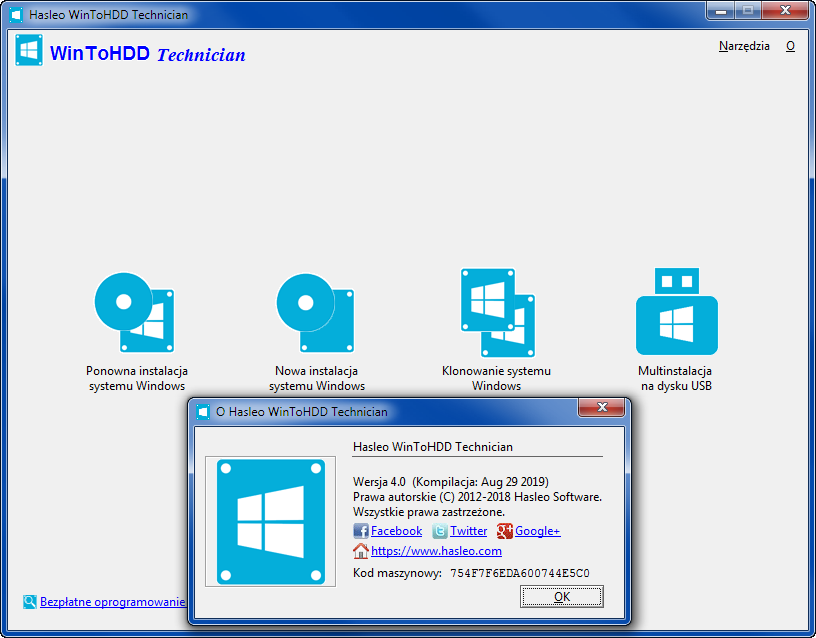Visit the https://www.hasleo.com link

[x=436, y=551]
